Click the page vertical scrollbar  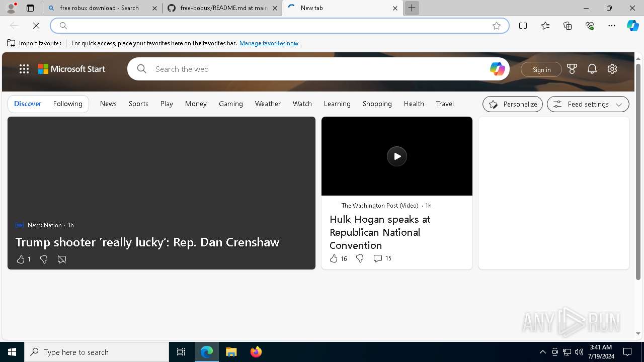[638, 171]
